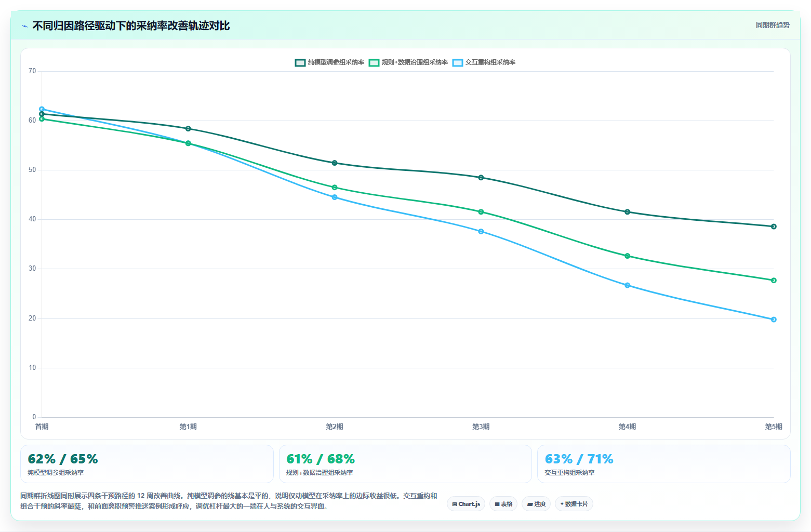Viewport: 811px width, 532px height.
Task: Click the dark green 纯模型调参 legend color box
Action: coord(300,62)
